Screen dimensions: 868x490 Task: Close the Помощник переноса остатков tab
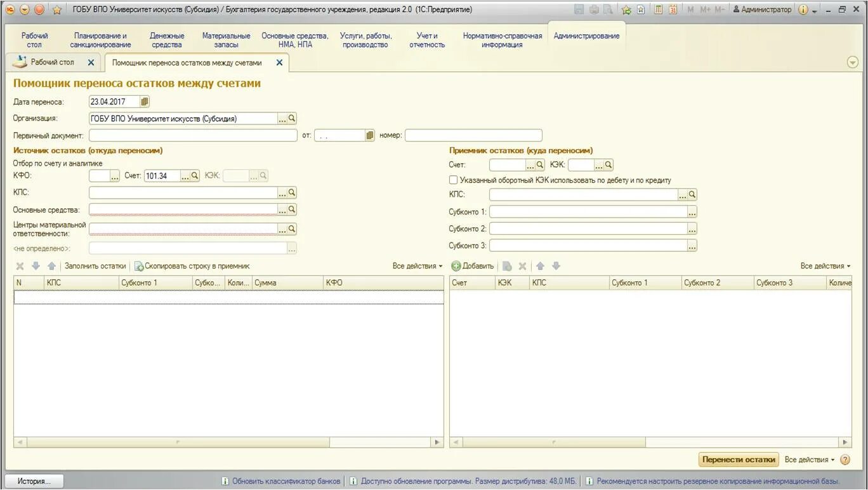tap(279, 62)
